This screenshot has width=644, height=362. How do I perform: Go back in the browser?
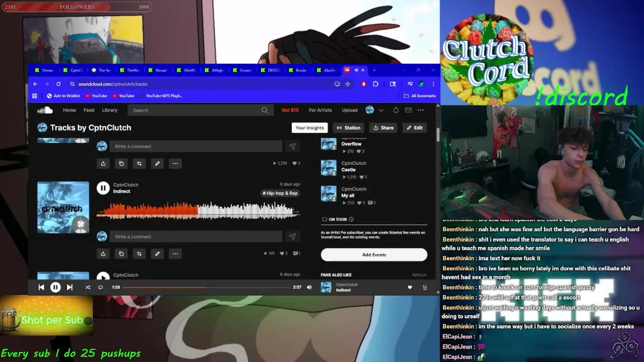point(35,84)
